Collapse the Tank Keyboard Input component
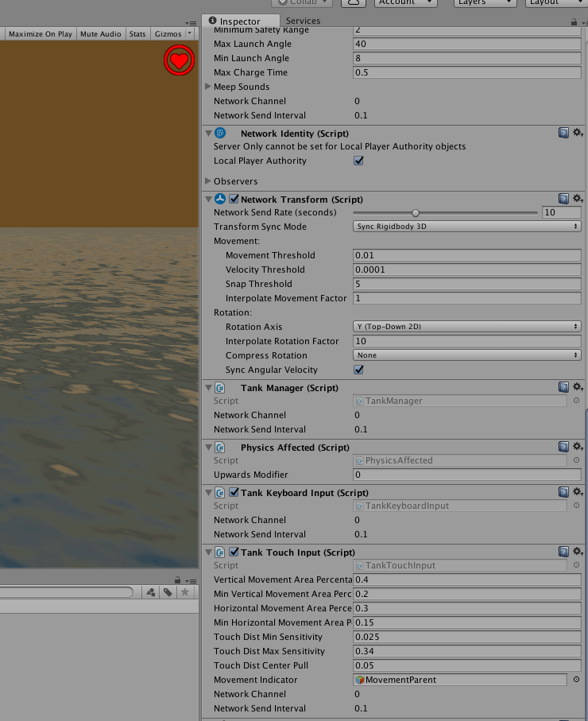 (x=208, y=493)
